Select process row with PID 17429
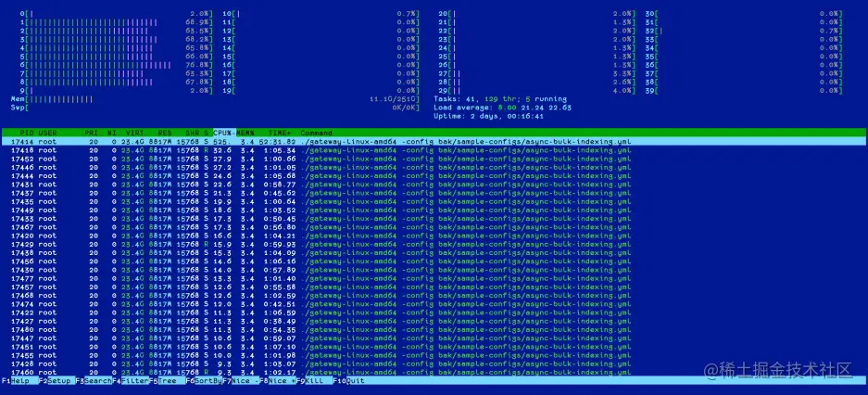This screenshot has width=868, height=395. point(434,244)
